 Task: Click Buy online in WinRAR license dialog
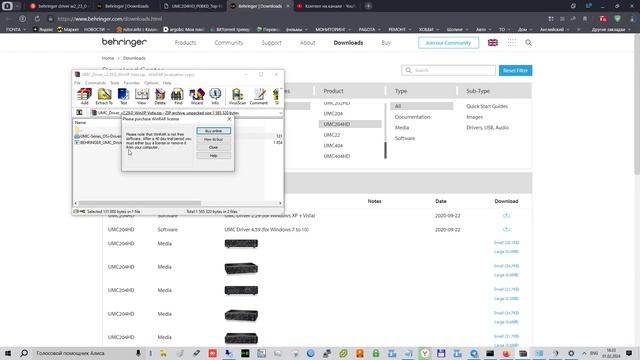[213, 131]
